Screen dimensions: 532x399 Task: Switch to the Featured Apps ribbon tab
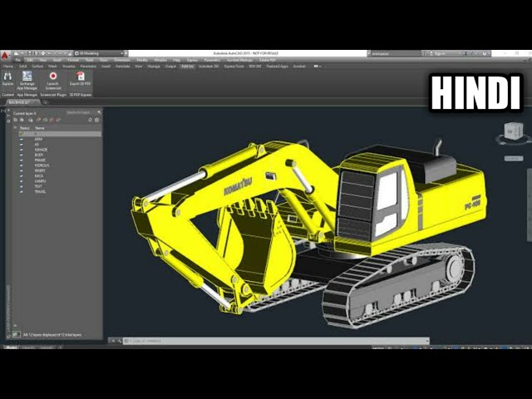tap(277, 66)
